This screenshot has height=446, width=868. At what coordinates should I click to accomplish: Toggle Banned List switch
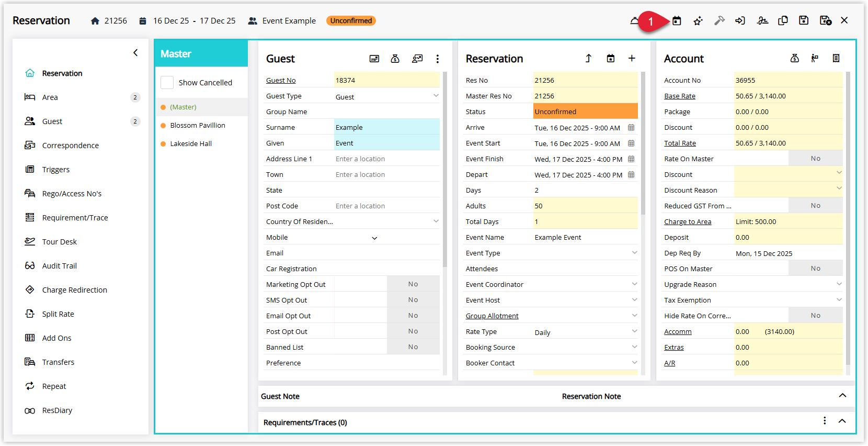pos(413,347)
